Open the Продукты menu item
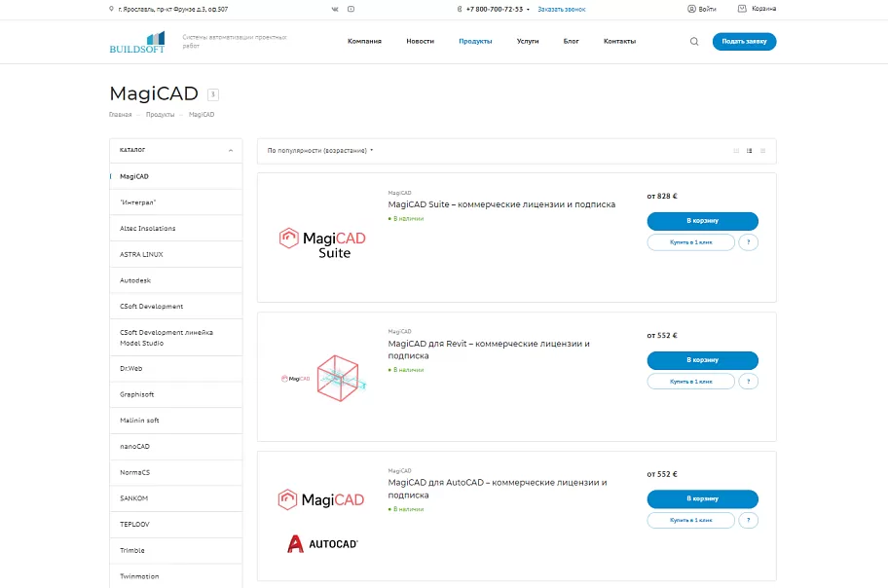 click(x=475, y=41)
